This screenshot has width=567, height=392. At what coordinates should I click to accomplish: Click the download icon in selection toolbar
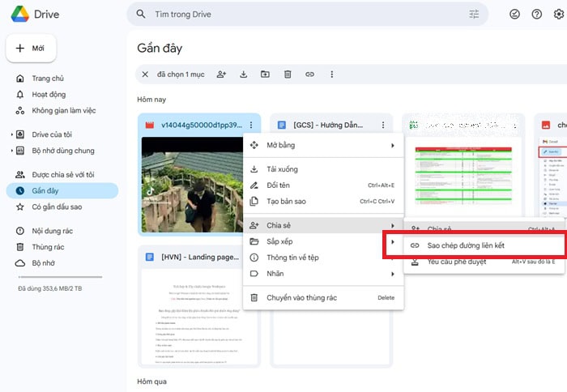[x=244, y=75]
